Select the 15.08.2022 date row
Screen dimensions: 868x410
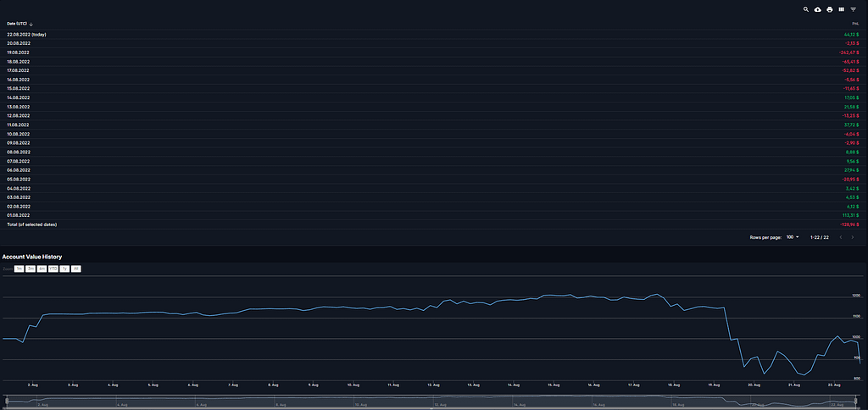pos(433,89)
